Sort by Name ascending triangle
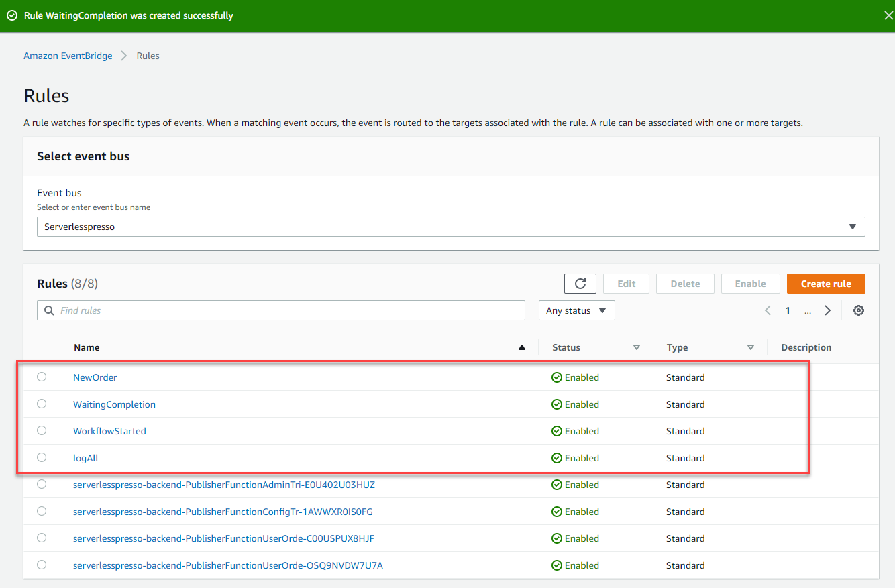The width and height of the screenshot is (895, 588). point(521,347)
